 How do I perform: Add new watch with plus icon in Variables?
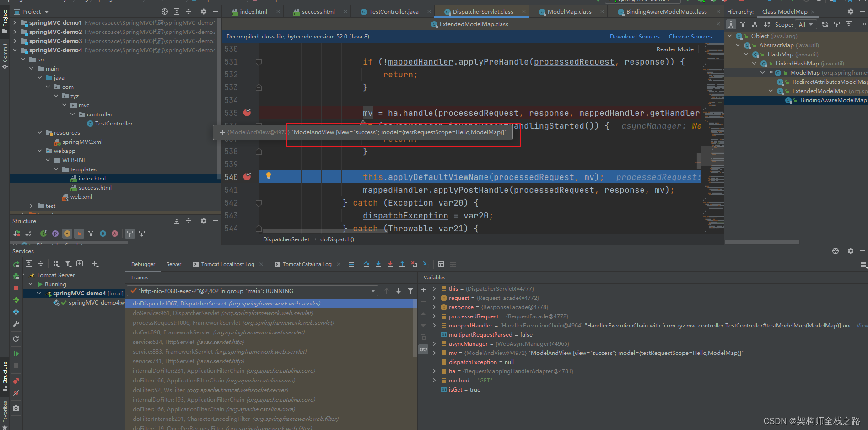click(423, 290)
